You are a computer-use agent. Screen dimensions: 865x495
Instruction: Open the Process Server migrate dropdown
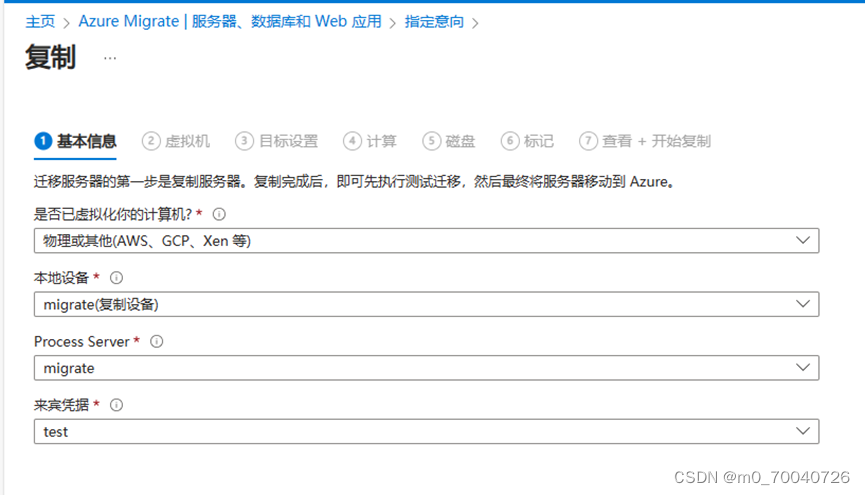point(426,368)
